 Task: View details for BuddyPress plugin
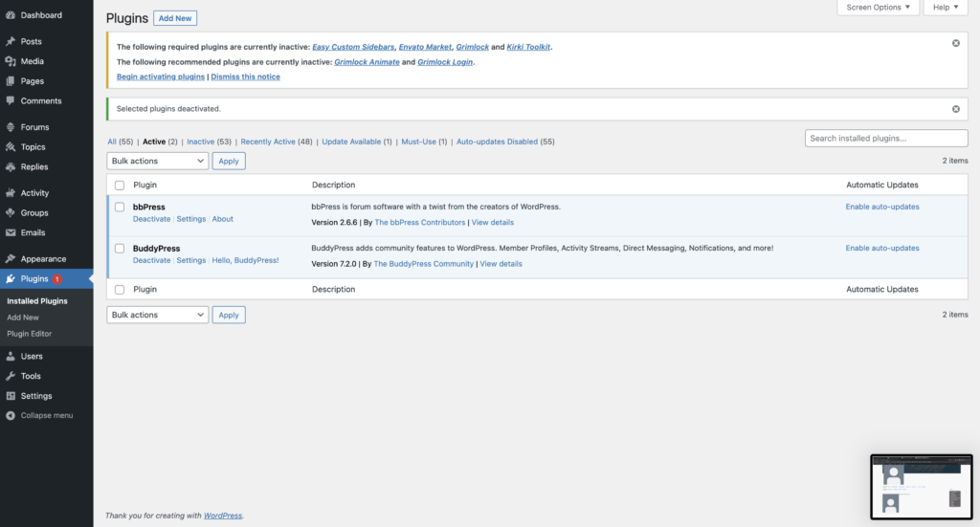501,264
